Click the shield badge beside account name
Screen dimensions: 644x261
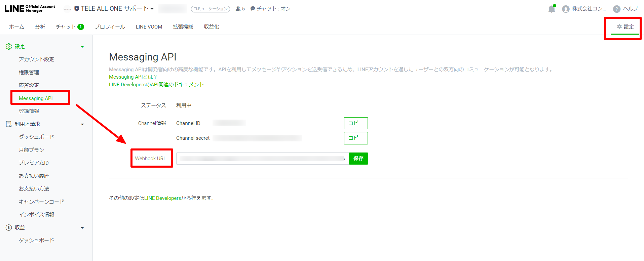(77, 9)
